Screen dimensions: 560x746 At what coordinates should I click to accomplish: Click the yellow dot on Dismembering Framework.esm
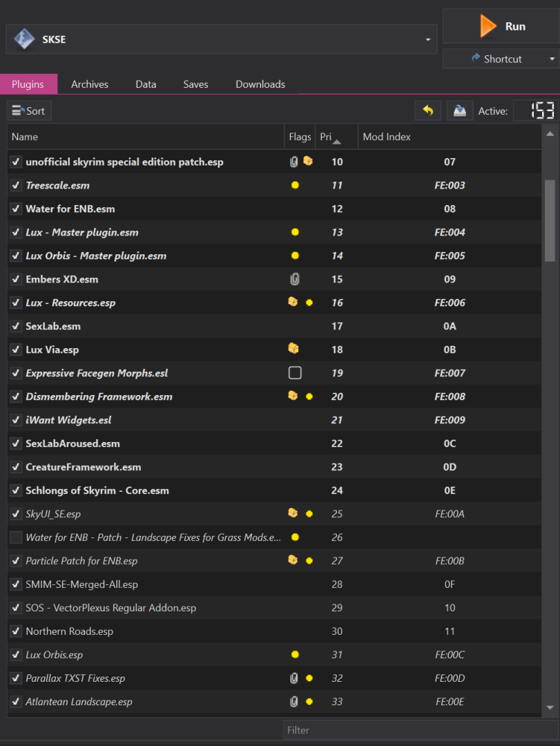pyautogui.click(x=309, y=396)
